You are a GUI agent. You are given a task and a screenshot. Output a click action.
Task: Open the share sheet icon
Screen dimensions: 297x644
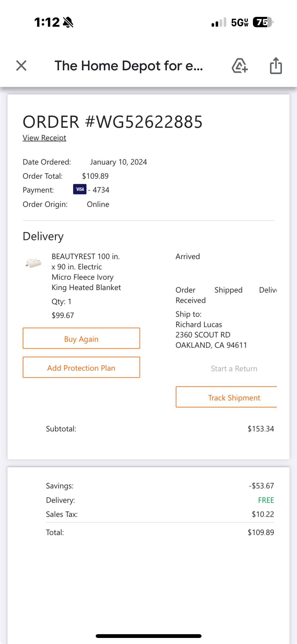click(276, 66)
